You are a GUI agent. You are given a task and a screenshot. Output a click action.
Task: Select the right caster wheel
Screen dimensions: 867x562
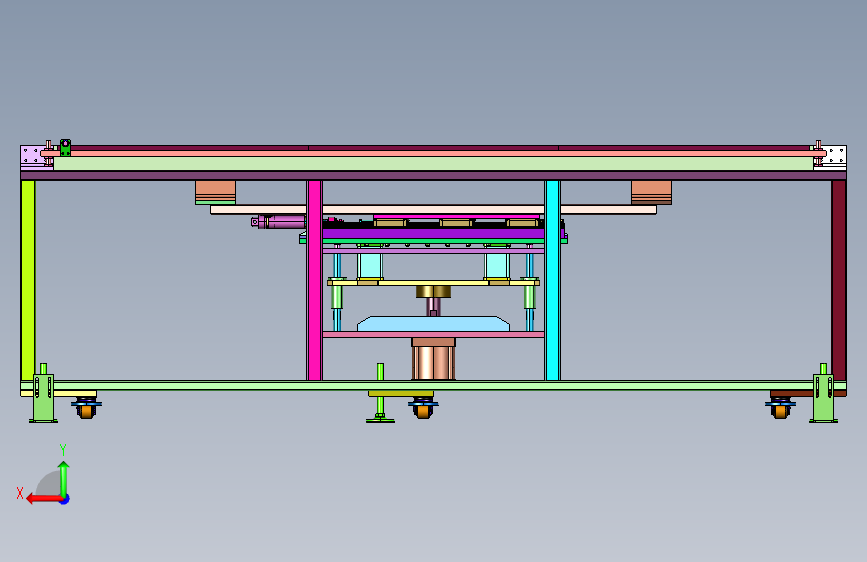[x=780, y=408]
